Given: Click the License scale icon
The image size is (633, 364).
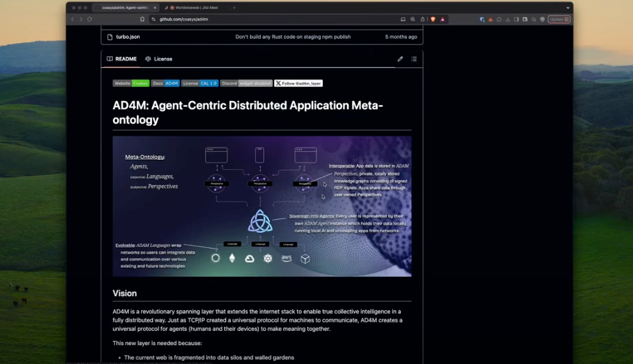Looking at the screenshot, I should coord(148,59).
